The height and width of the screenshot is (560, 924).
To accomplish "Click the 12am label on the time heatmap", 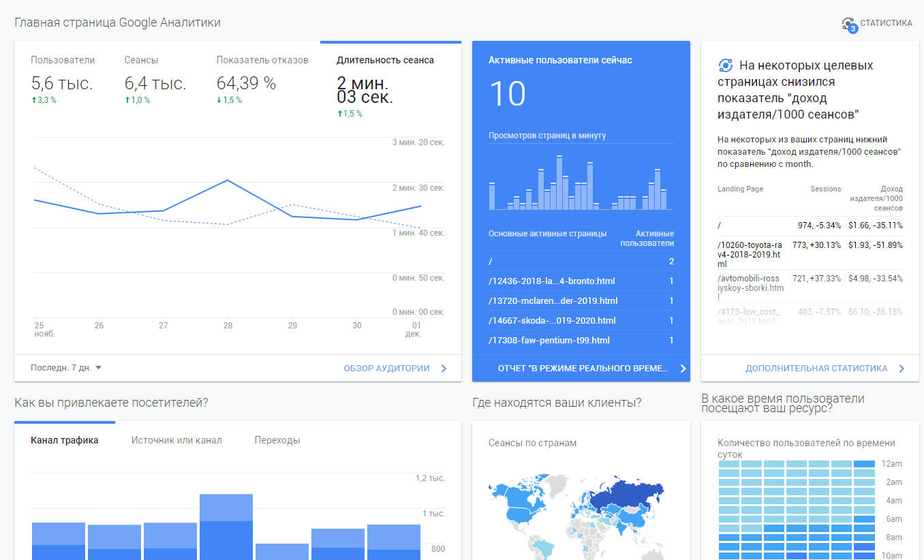I will (892, 464).
